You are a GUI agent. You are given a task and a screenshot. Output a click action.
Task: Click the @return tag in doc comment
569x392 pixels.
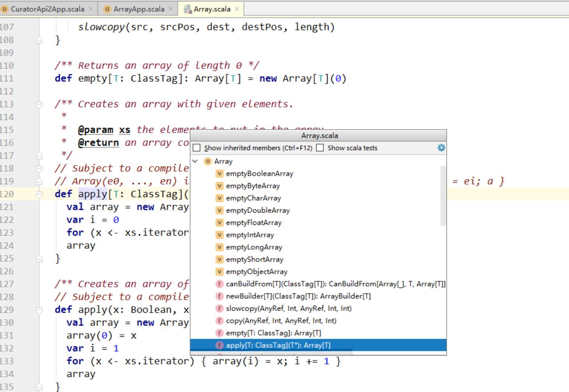click(98, 143)
